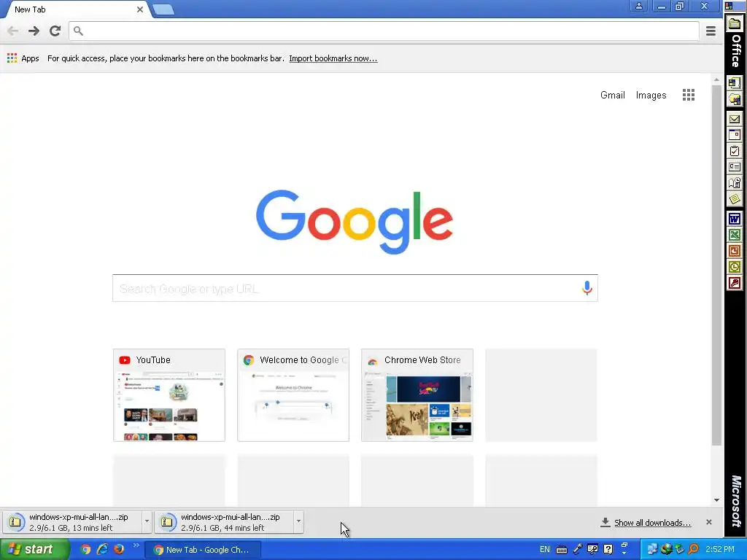Open second zip download options arrow (44 mins left)

pyautogui.click(x=298, y=521)
